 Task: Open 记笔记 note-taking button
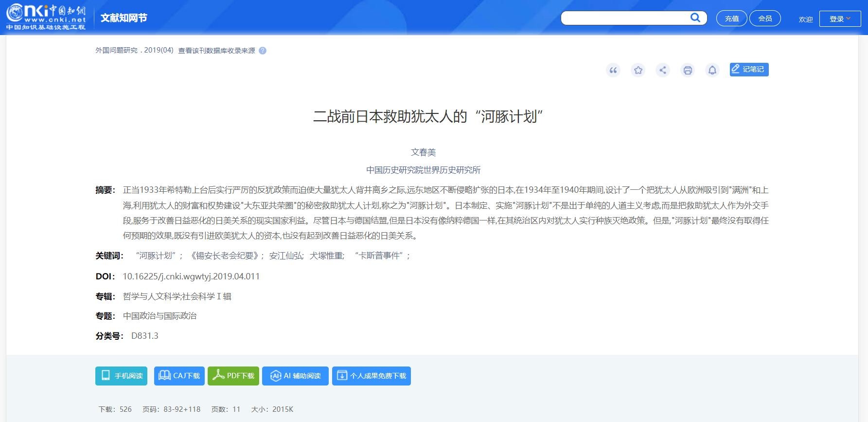coord(749,70)
